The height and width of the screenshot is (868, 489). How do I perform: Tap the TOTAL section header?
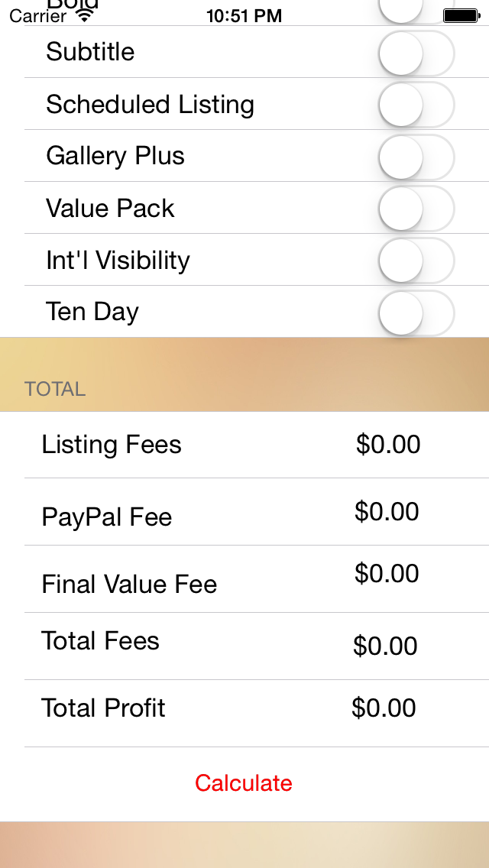click(54, 389)
